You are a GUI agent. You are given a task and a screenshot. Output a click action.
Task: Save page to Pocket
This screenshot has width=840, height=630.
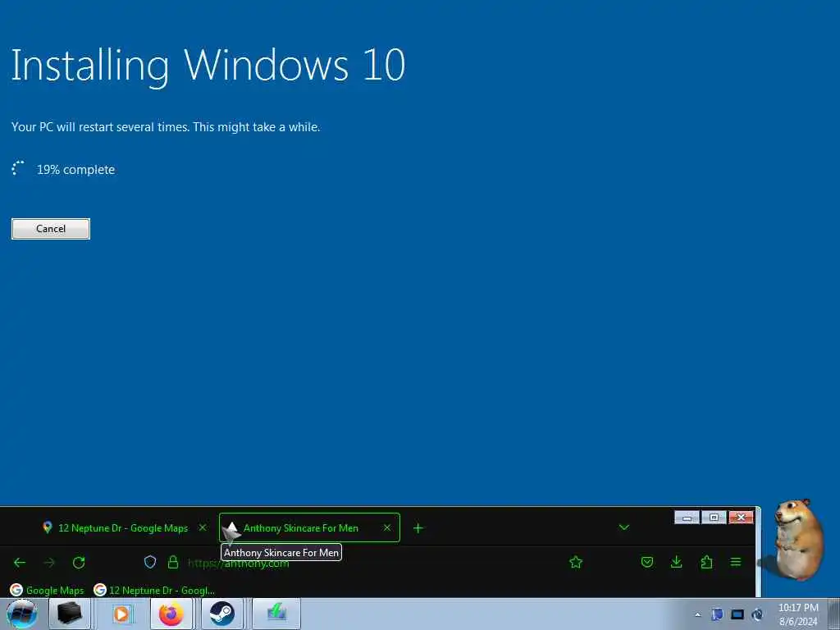pos(647,562)
